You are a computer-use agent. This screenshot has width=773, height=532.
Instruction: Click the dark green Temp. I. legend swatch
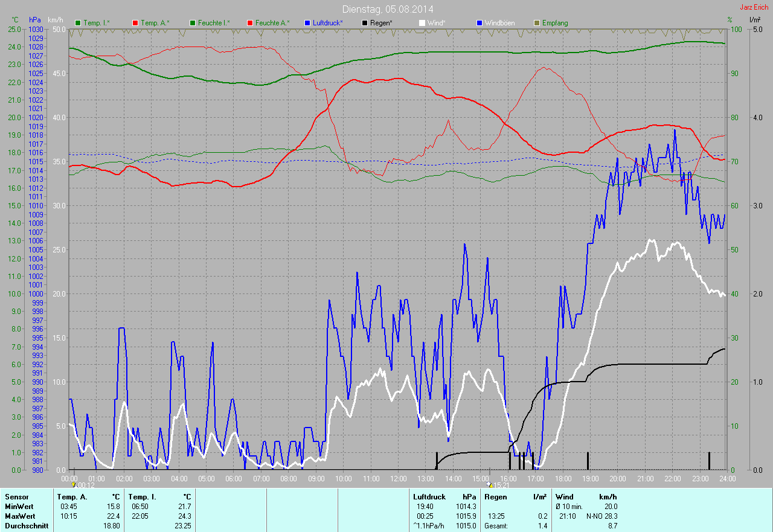[78, 23]
